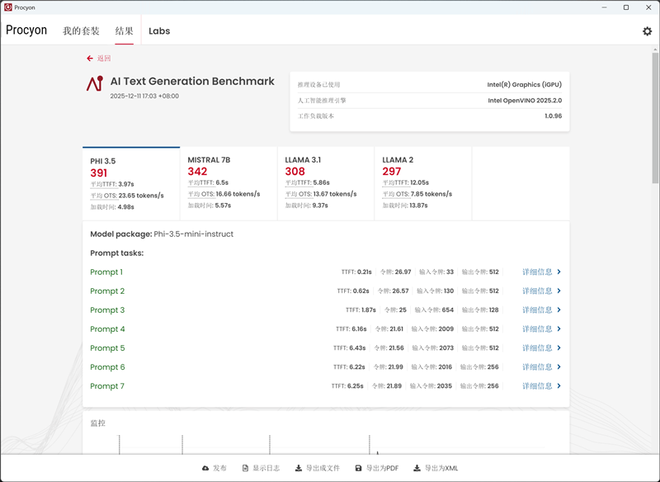Viewport: 660px width, 482px height.
Task: Click the 导出为XML download icon
Action: pos(417,468)
